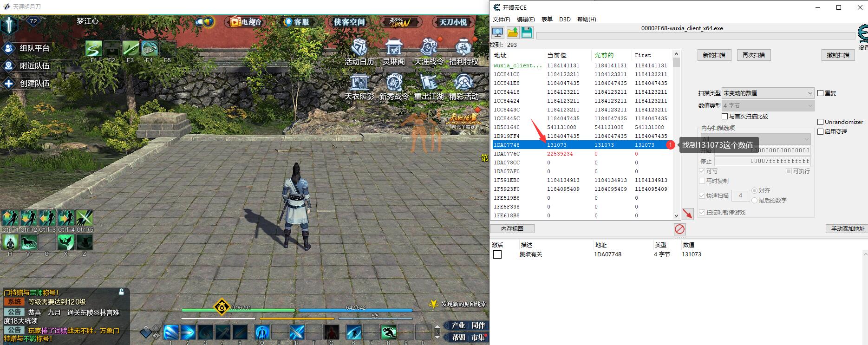Viewport: 868px width, 345px height.
Task: Use the sprint skill in hotbar slot 8
Action: pos(389,332)
